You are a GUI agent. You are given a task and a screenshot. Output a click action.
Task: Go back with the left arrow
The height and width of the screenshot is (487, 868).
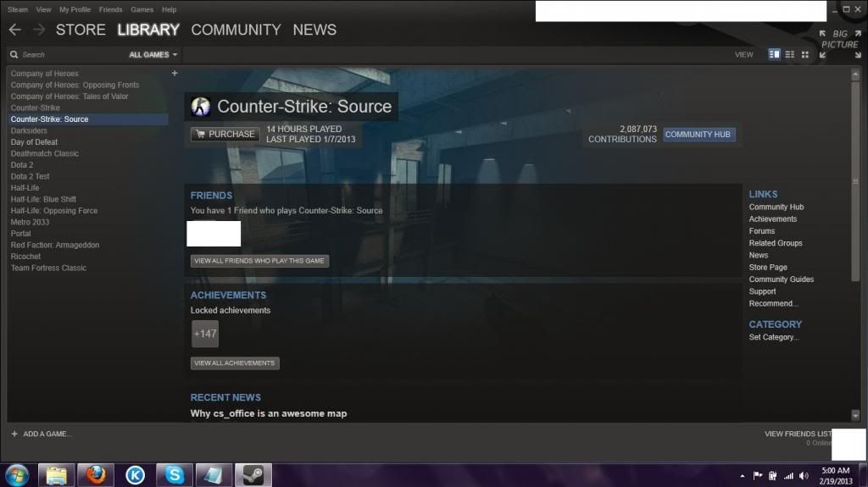point(15,30)
